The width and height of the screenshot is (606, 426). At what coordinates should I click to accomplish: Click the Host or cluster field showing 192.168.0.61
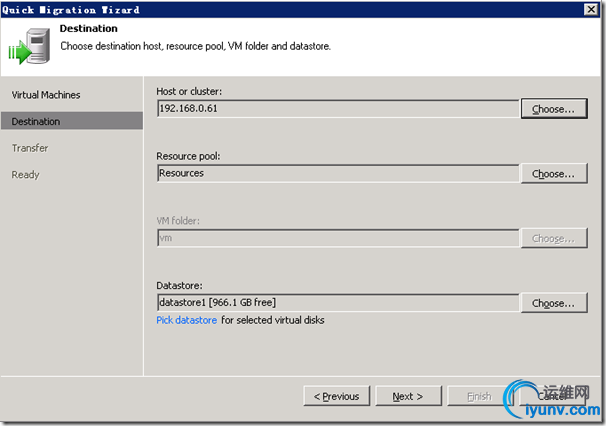click(338, 109)
